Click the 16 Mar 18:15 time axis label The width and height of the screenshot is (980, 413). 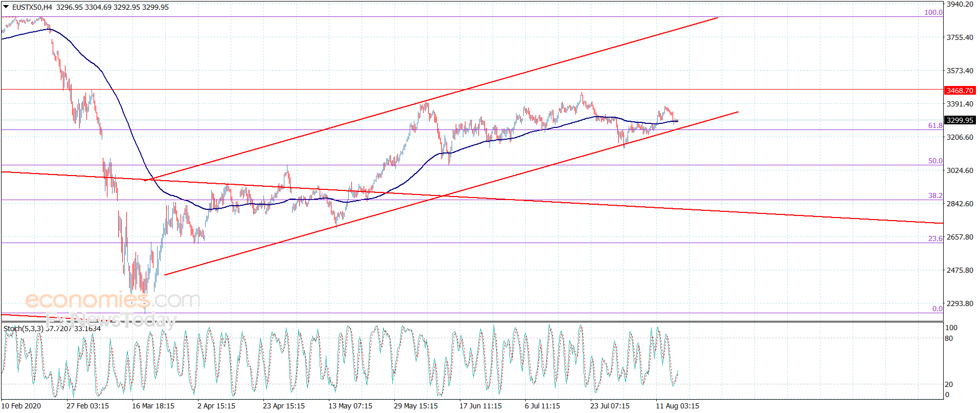pyautogui.click(x=153, y=406)
